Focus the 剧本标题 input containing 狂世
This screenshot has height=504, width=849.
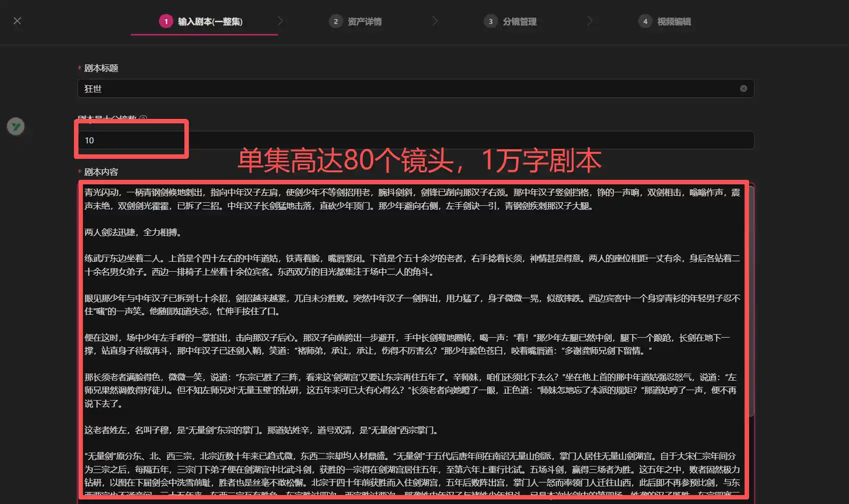tap(400, 89)
